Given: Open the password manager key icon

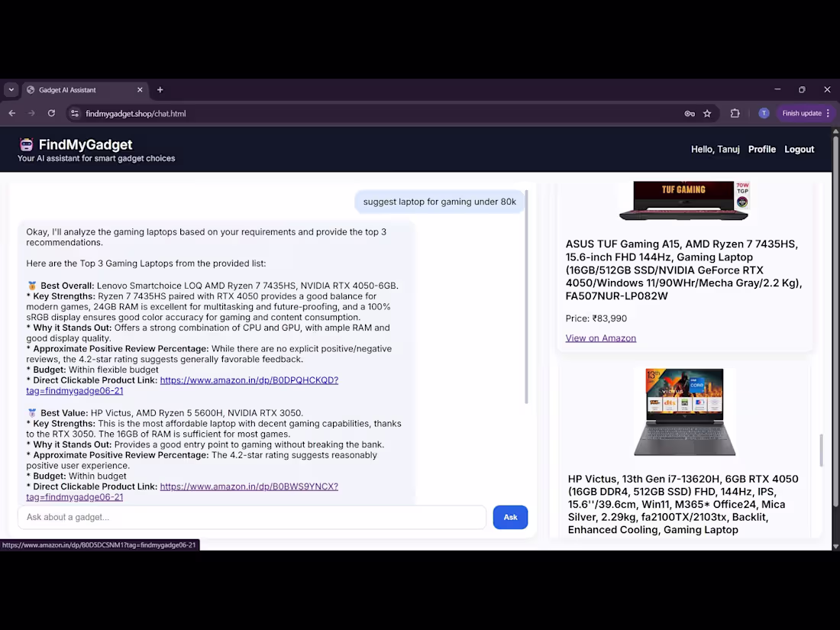Looking at the screenshot, I should [x=690, y=114].
